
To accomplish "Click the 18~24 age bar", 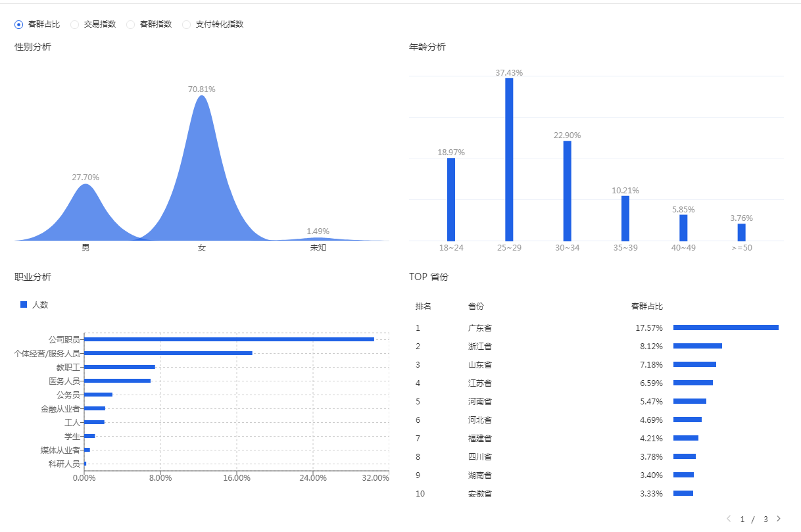I will 451,199.
